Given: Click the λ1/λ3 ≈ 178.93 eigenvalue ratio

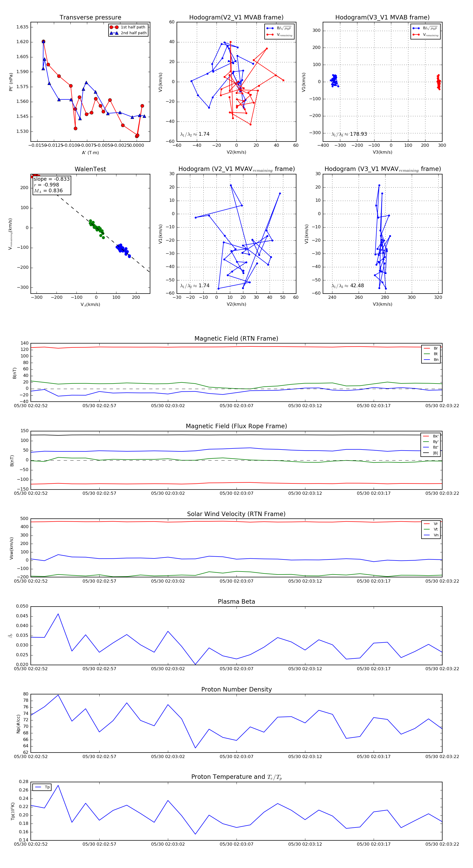Looking at the screenshot, I should click(349, 134).
